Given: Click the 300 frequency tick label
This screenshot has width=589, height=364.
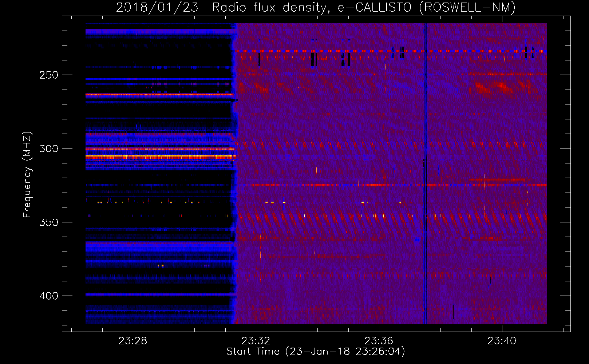Looking at the screenshot, I should (x=49, y=149).
